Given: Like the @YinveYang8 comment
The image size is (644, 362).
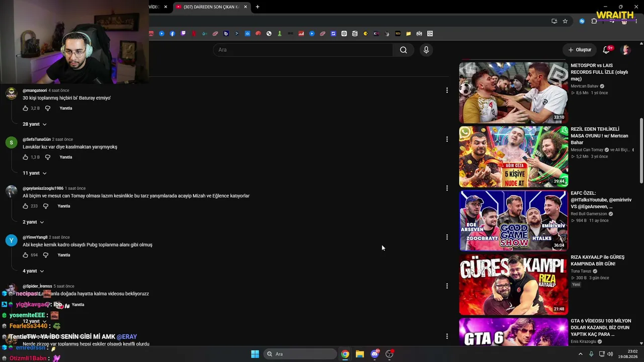Looking at the screenshot, I should 25,255.
